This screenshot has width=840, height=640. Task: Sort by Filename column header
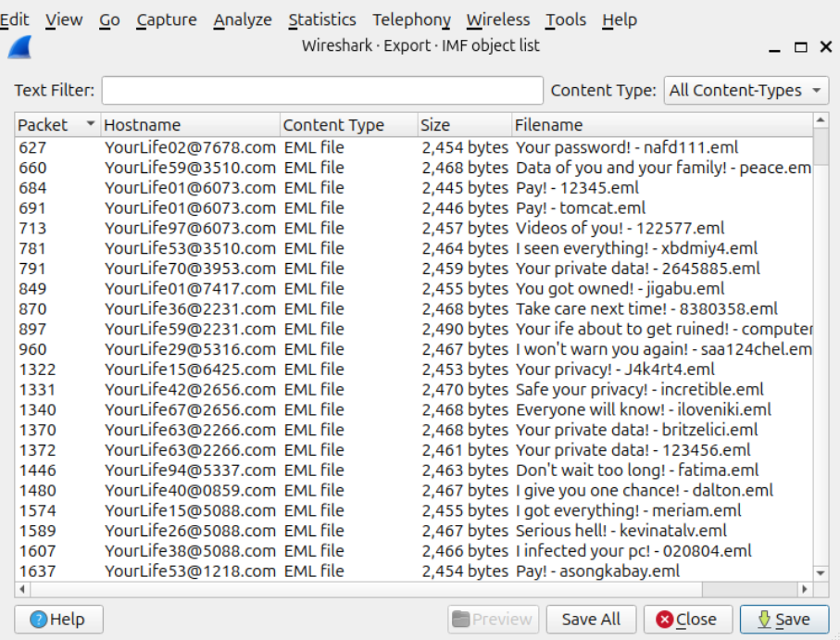tap(661, 125)
